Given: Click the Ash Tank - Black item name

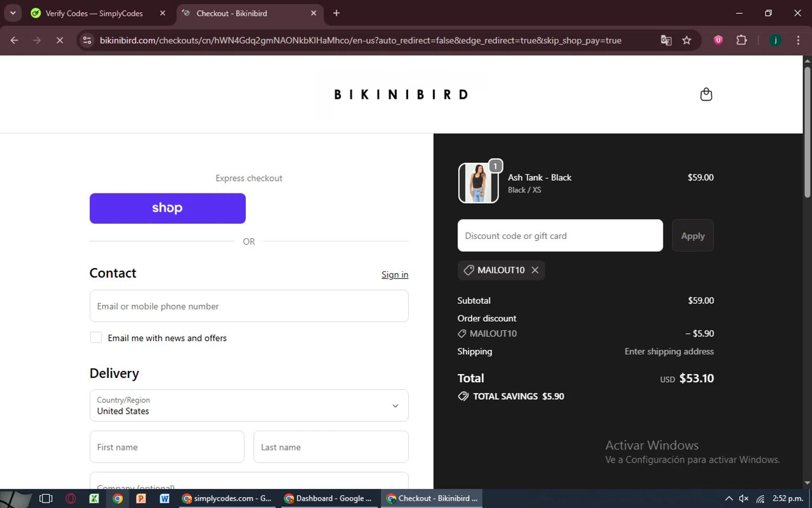Looking at the screenshot, I should point(539,178).
